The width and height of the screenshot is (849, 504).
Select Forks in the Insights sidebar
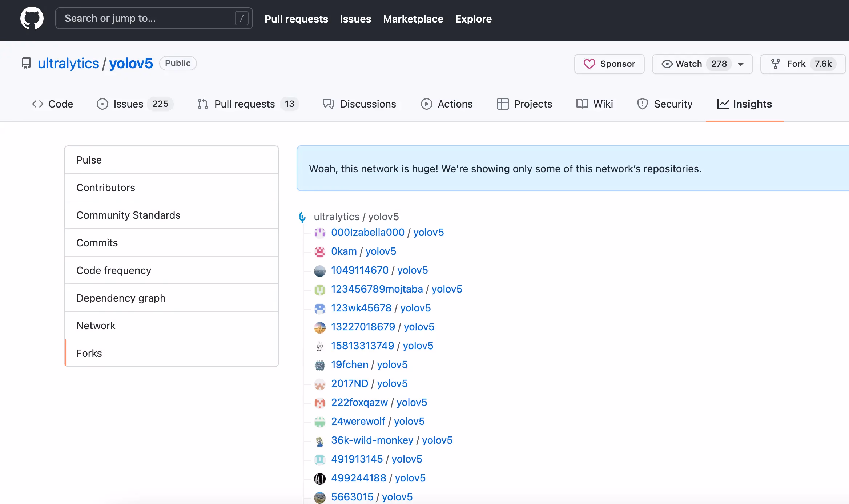(x=172, y=353)
